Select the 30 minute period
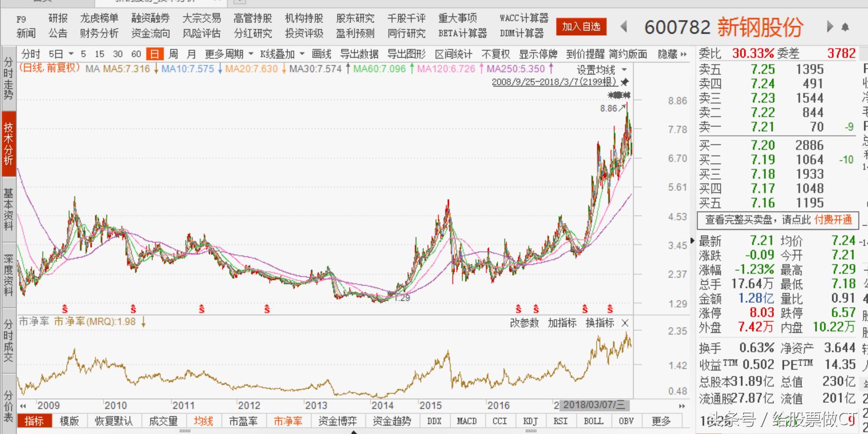 118,54
